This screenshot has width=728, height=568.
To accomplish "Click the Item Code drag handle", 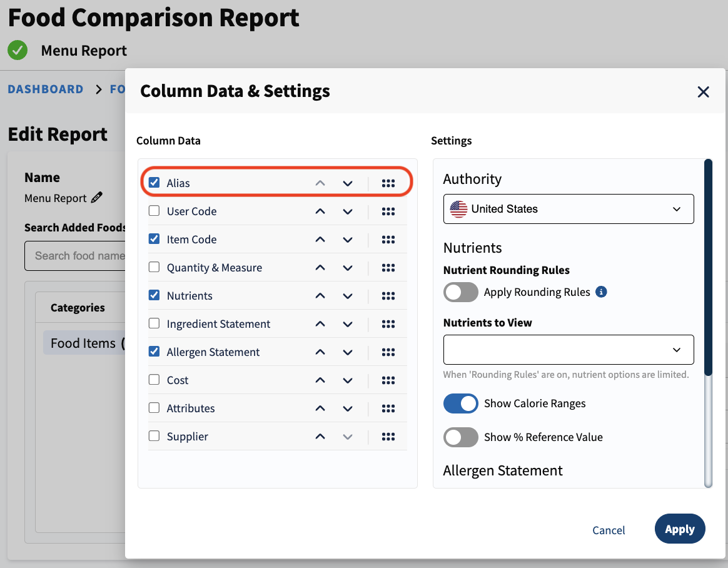I will click(x=388, y=240).
